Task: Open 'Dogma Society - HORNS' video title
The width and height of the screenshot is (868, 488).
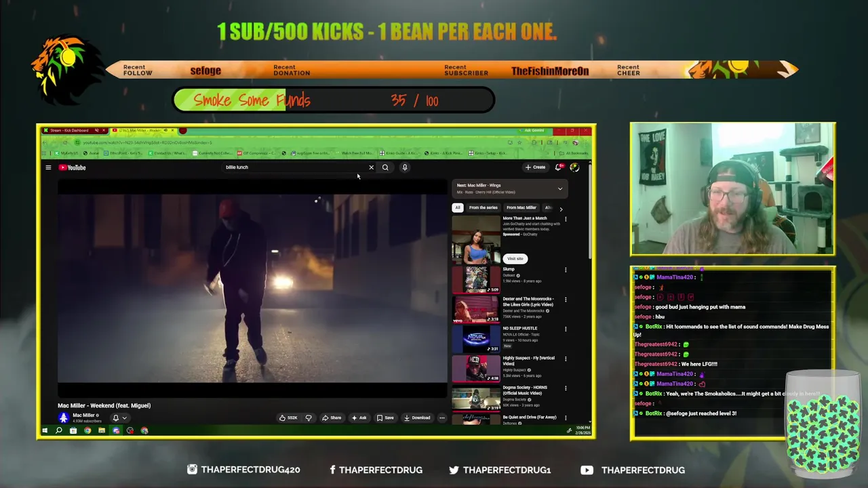Action: 525,390
